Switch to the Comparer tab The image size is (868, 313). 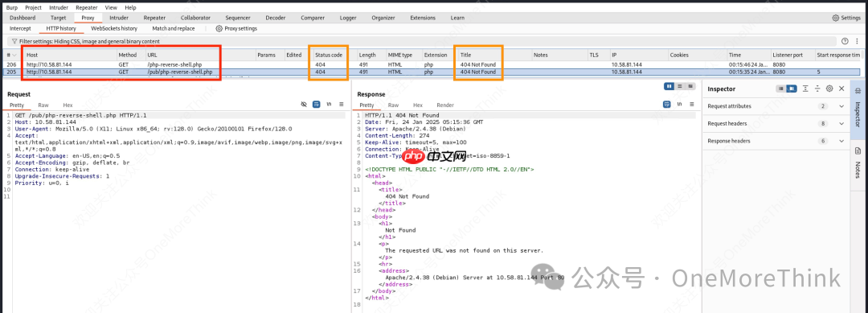313,18
